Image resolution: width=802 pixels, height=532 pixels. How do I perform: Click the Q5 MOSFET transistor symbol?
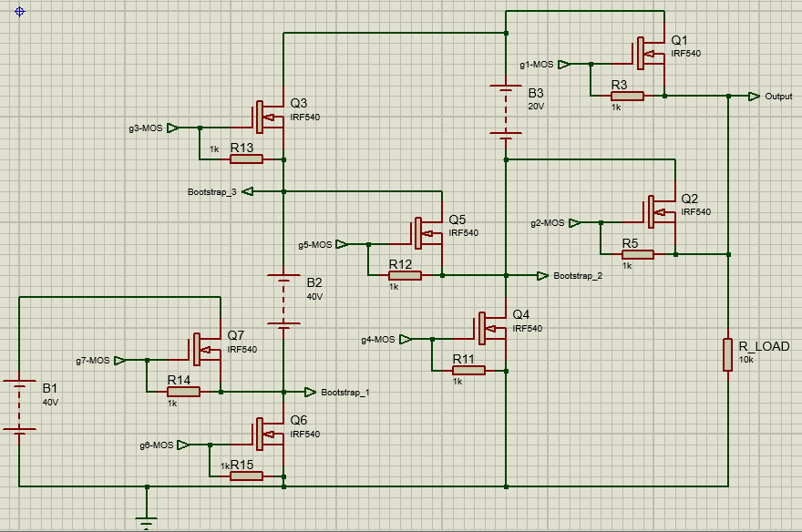(x=427, y=233)
